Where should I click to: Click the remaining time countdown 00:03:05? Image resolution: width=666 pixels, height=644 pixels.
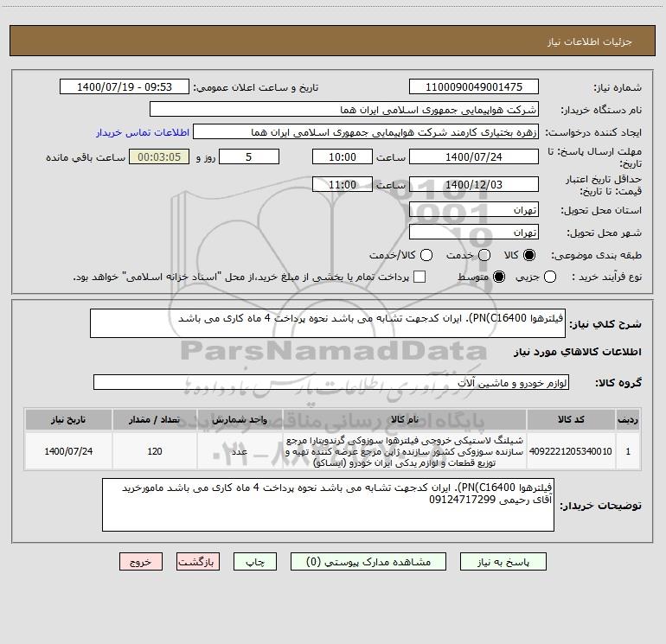point(159,156)
